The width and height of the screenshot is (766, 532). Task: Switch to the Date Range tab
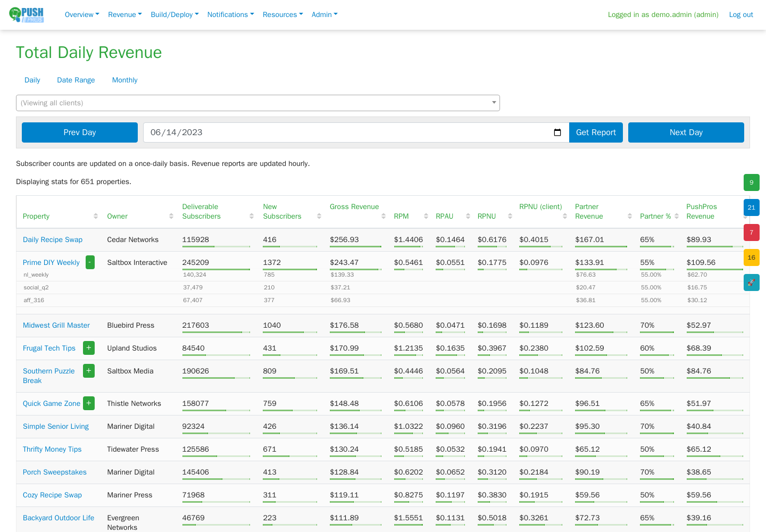click(76, 80)
